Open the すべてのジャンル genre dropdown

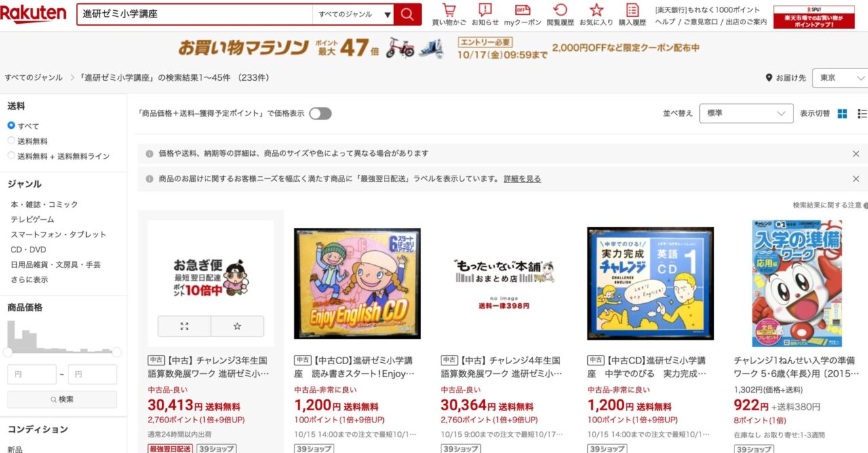coord(353,14)
